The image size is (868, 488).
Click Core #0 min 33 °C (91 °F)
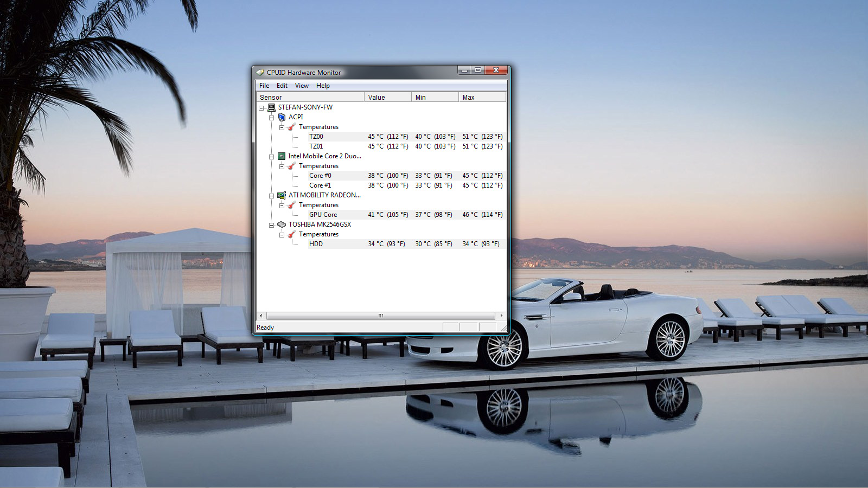click(x=433, y=176)
